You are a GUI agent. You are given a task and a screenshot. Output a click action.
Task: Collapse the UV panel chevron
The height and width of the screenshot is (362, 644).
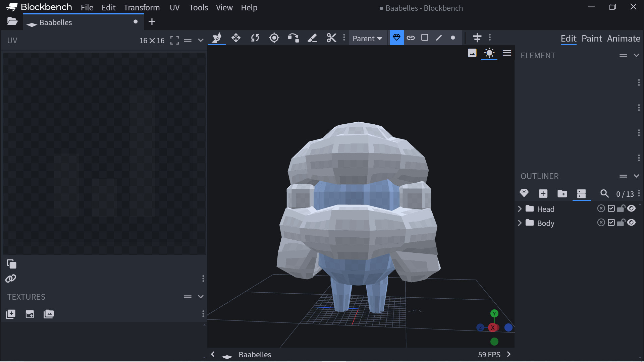(201, 41)
